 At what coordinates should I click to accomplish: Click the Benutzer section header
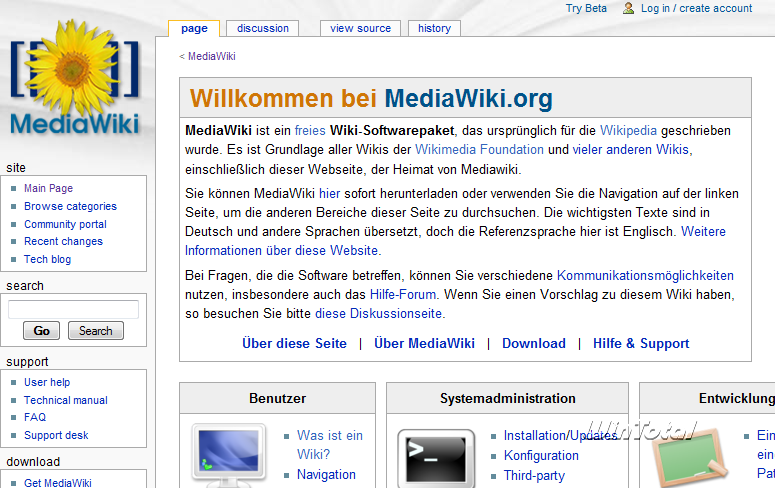[277, 399]
